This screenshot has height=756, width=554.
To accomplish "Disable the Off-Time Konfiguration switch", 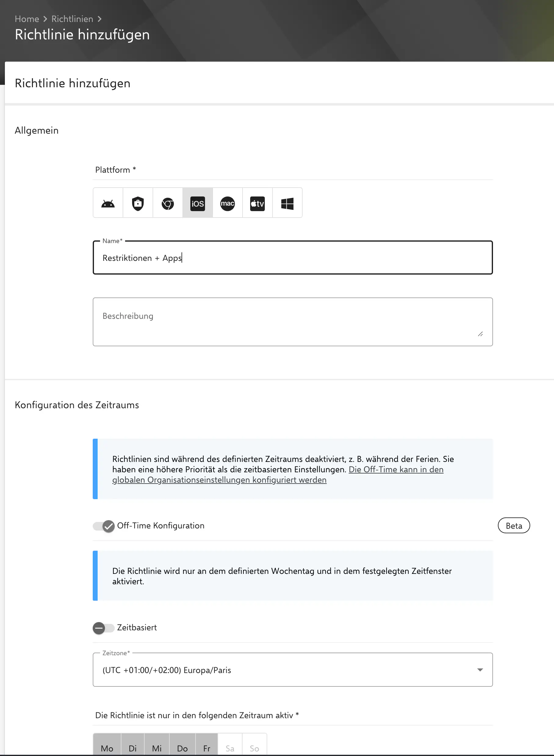I will 104,526.
